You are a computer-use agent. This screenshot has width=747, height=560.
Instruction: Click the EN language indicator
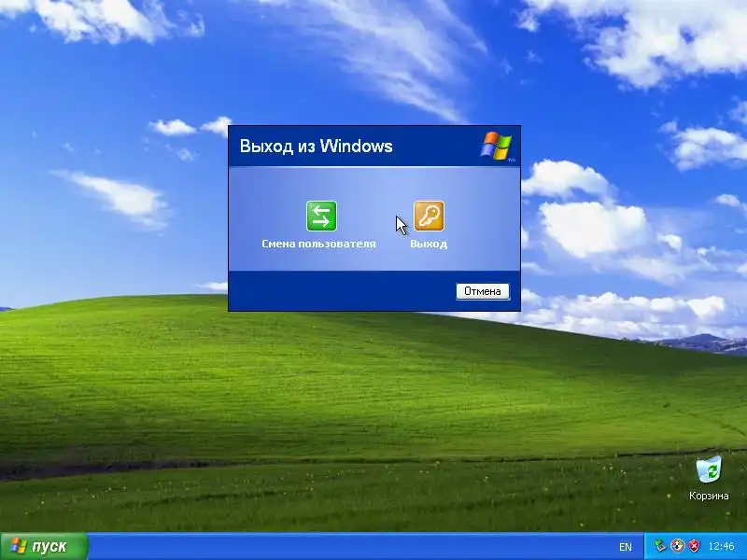point(626,547)
